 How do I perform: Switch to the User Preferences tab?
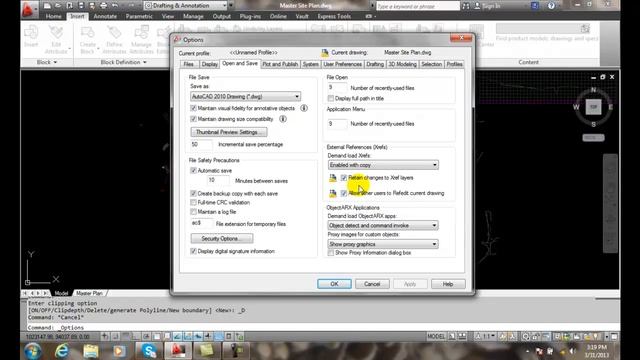[x=342, y=64]
